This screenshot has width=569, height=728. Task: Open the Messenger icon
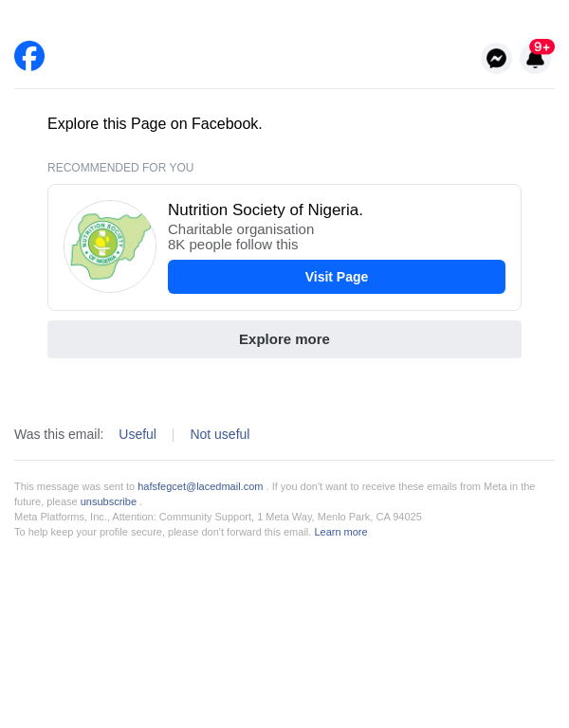coord(496,58)
